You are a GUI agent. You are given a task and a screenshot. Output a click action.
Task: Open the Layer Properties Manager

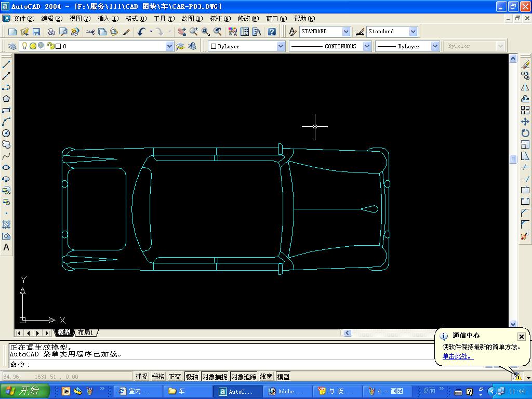pos(12,46)
